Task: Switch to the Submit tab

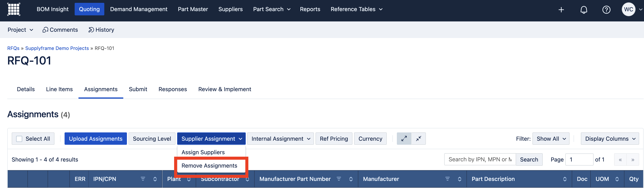Action: click(x=138, y=89)
